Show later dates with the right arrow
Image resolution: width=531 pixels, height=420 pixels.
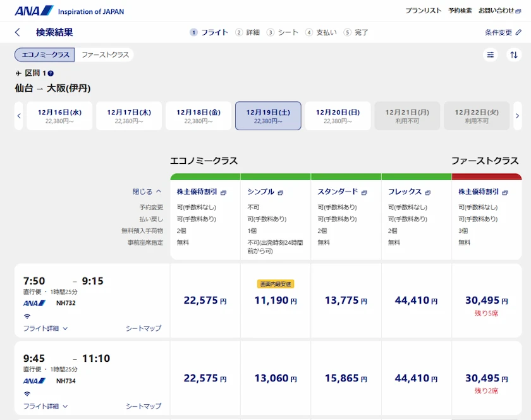(x=517, y=116)
